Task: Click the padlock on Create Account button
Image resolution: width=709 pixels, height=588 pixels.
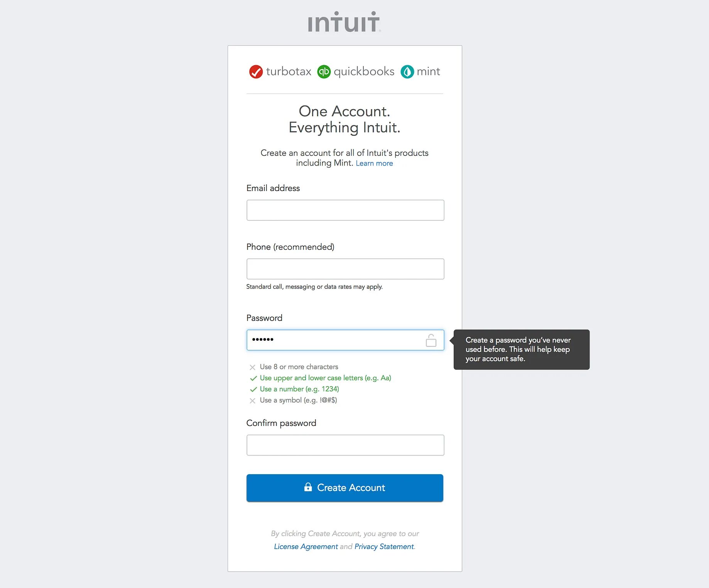Action: [x=308, y=487]
